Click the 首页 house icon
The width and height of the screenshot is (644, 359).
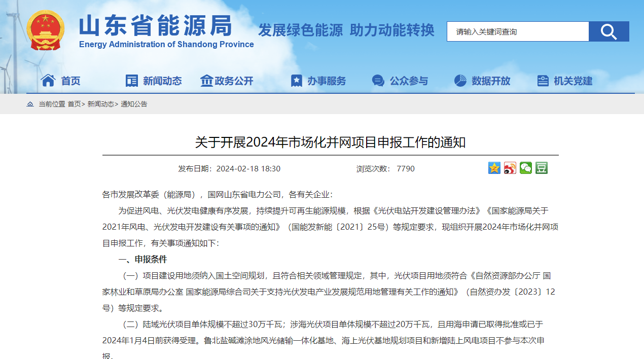(x=48, y=80)
